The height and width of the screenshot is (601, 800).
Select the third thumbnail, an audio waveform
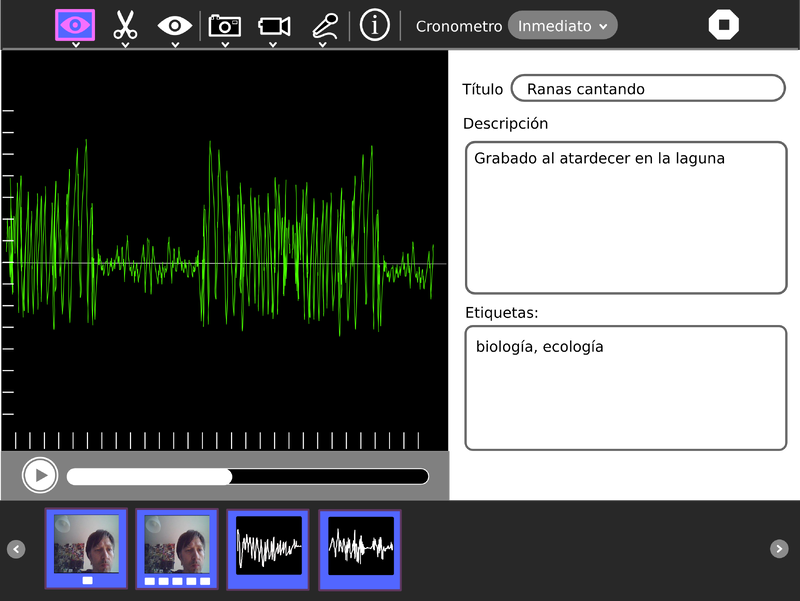pyautogui.click(x=268, y=548)
